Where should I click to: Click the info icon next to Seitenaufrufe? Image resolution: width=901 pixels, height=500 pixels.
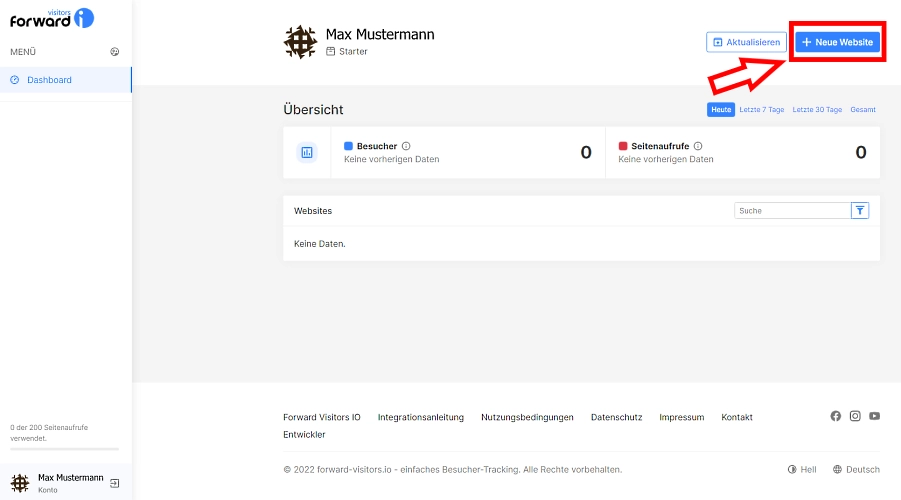(x=698, y=146)
